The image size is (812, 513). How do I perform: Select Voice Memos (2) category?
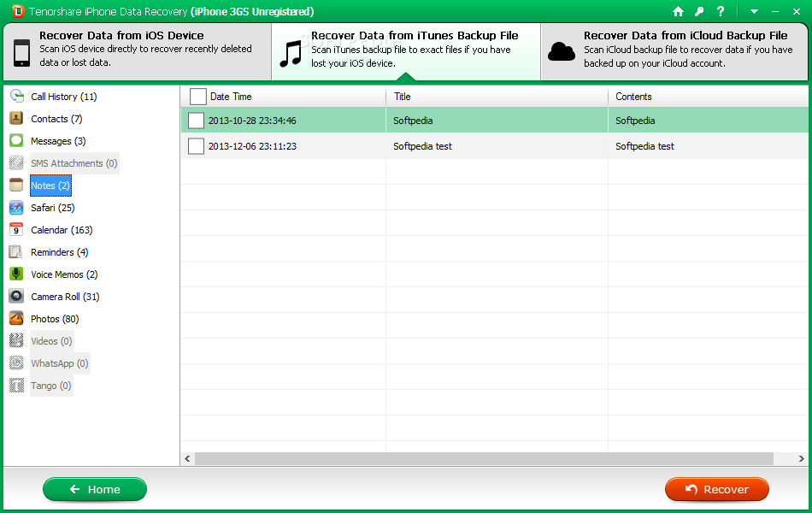[64, 274]
